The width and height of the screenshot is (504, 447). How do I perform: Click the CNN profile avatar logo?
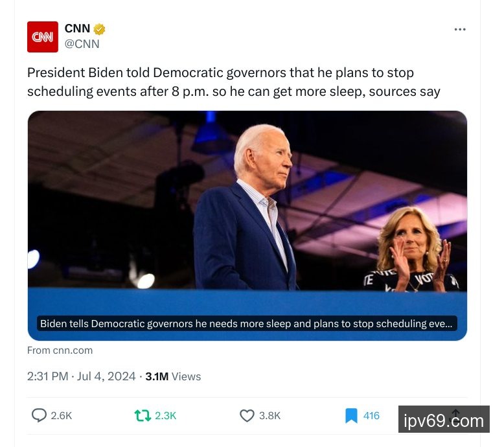click(x=42, y=37)
